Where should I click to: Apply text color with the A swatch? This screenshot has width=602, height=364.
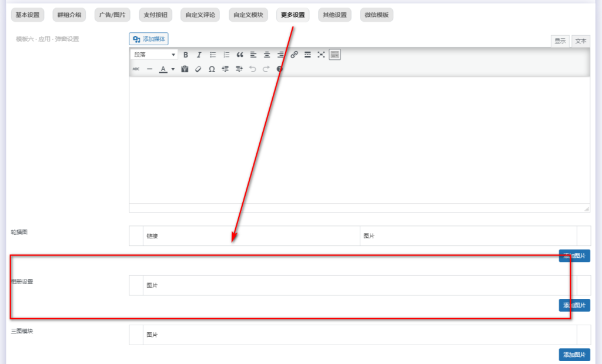pyautogui.click(x=163, y=69)
